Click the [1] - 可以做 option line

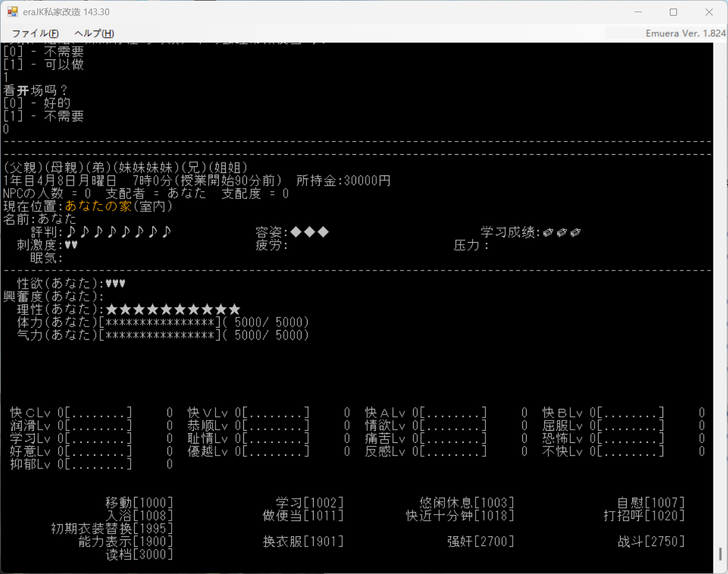(x=44, y=64)
